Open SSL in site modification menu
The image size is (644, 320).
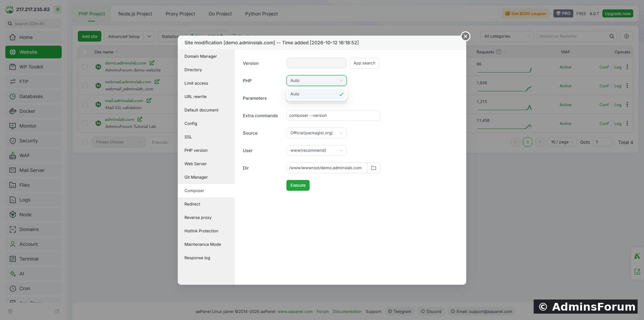point(206,137)
